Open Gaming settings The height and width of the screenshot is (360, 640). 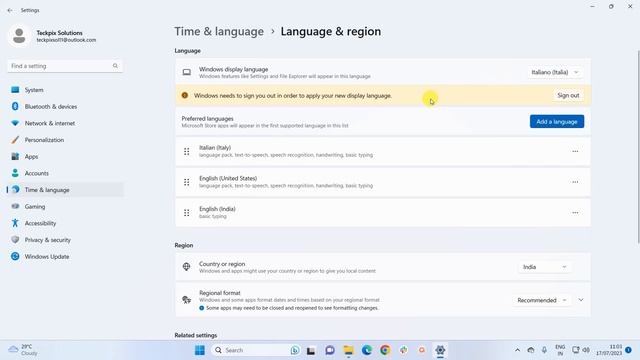(64, 207)
